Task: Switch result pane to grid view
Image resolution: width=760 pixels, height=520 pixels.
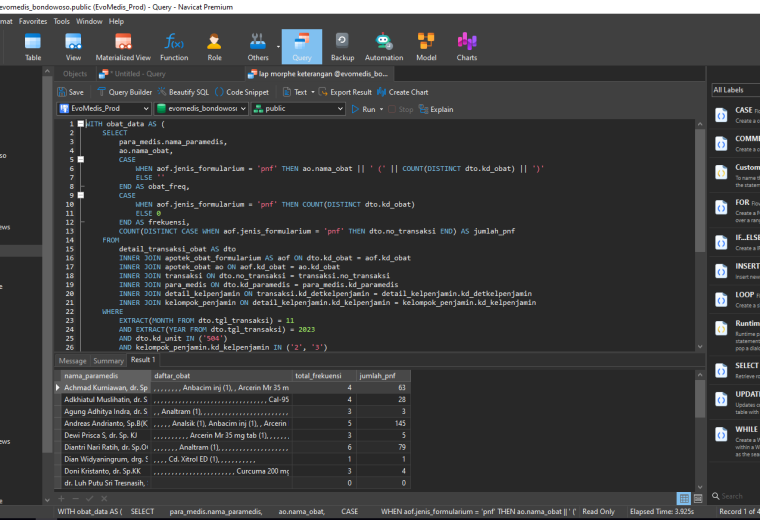Action: 684,498
